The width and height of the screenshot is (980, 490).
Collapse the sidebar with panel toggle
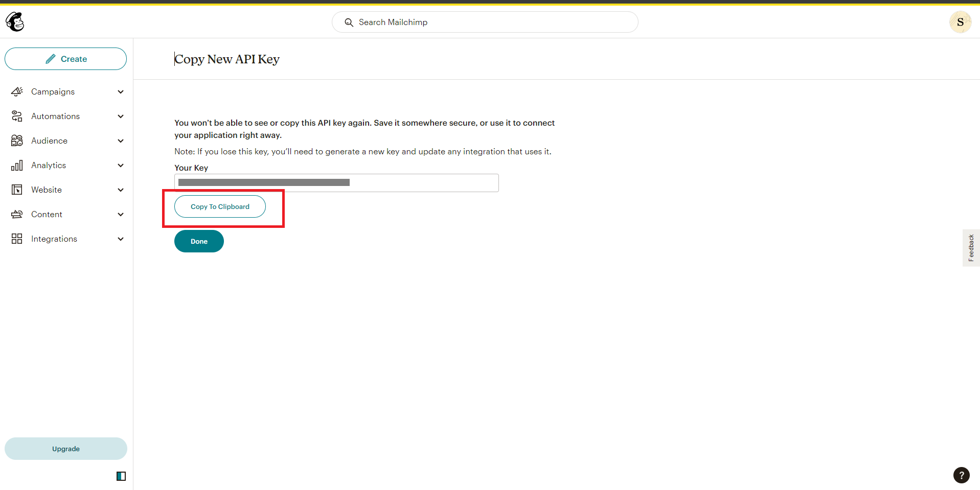[x=121, y=476]
